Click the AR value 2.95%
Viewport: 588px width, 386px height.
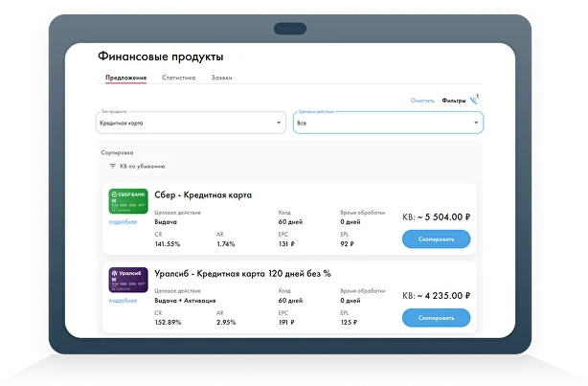(226, 323)
